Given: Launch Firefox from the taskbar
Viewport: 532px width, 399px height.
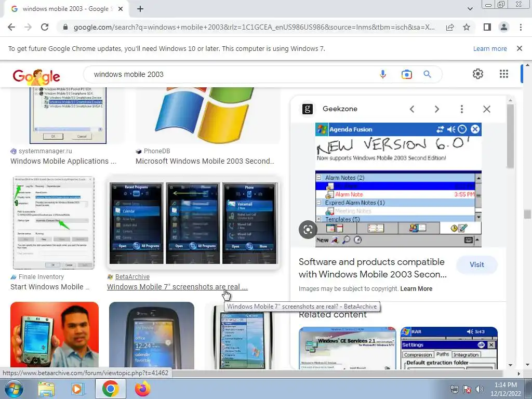Looking at the screenshot, I should pyautogui.click(x=142, y=389).
